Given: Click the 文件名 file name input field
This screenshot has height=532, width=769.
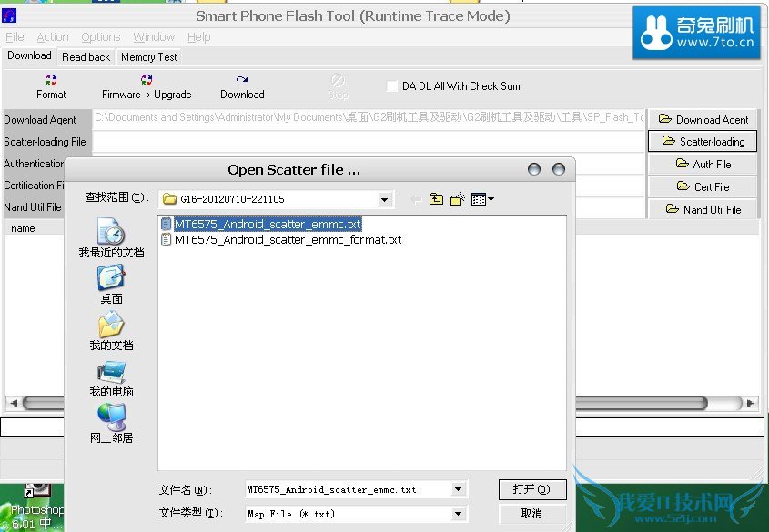Looking at the screenshot, I should point(348,489).
